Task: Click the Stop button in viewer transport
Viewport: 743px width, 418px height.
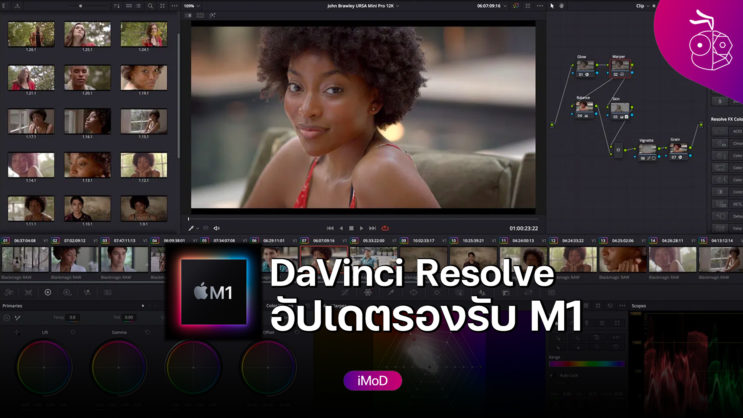Action: pyautogui.click(x=351, y=228)
